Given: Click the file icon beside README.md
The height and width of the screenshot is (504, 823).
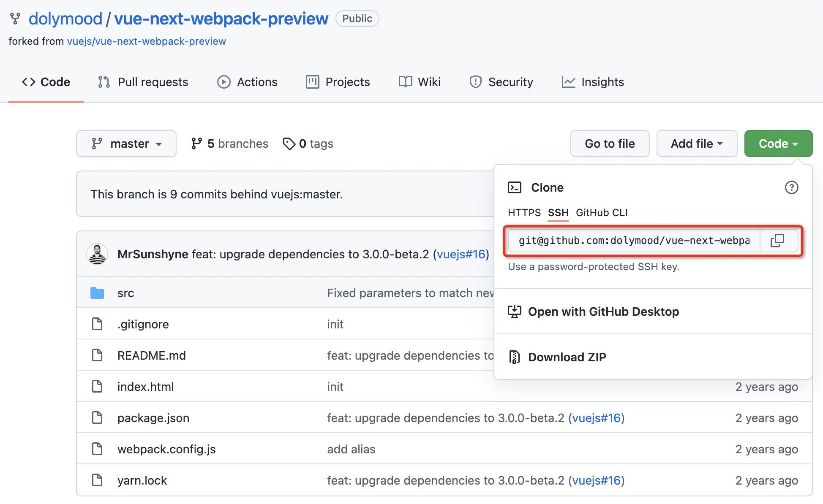Looking at the screenshot, I should pyautogui.click(x=97, y=355).
